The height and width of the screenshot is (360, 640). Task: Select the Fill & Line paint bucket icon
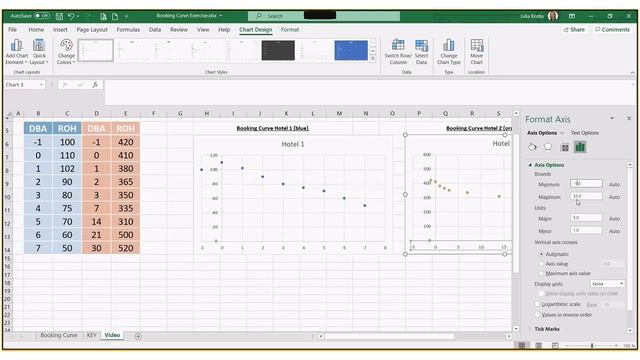(532, 147)
